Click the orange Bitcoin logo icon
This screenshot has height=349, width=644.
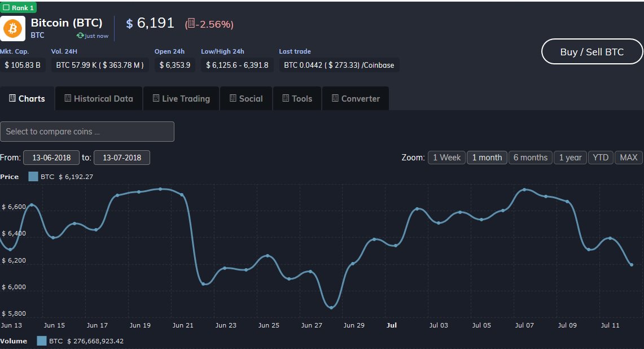tap(12, 28)
